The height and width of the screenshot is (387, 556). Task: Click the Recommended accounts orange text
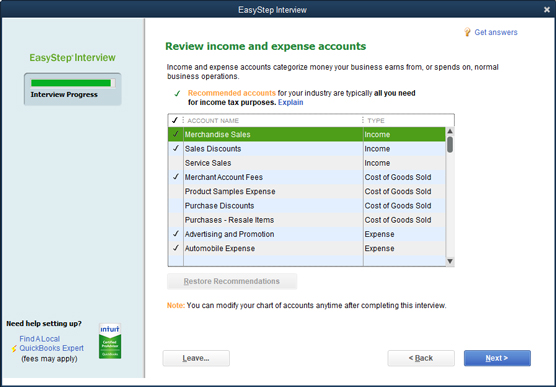tap(232, 93)
